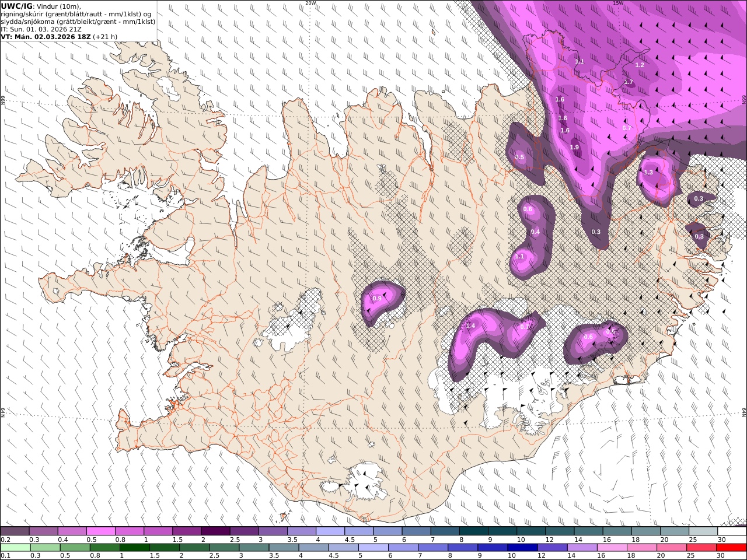Click the 'rigning/skúrir' legend description line
Viewport: 747px width, 560px height.
(x=75, y=14)
